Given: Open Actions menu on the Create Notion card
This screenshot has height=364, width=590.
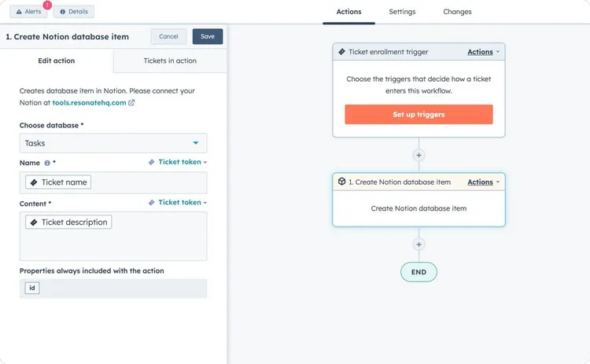Looking at the screenshot, I should [x=483, y=182].
